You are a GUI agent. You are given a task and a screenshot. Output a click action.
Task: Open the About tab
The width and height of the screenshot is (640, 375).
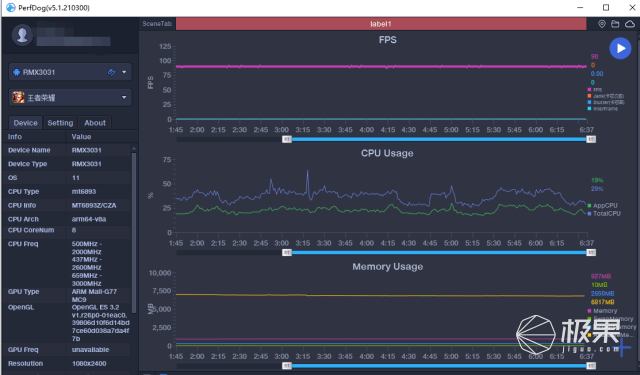95,123
